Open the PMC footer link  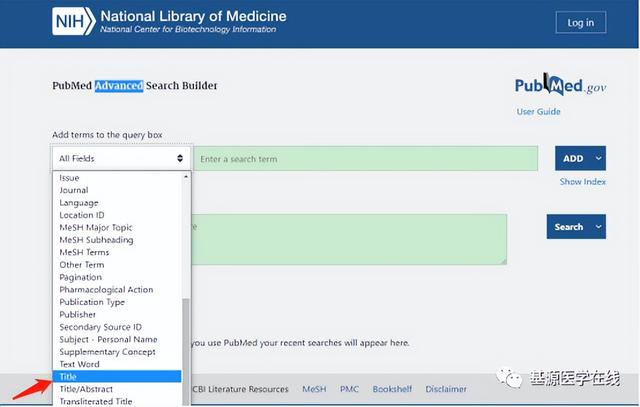tap(349, 389)
